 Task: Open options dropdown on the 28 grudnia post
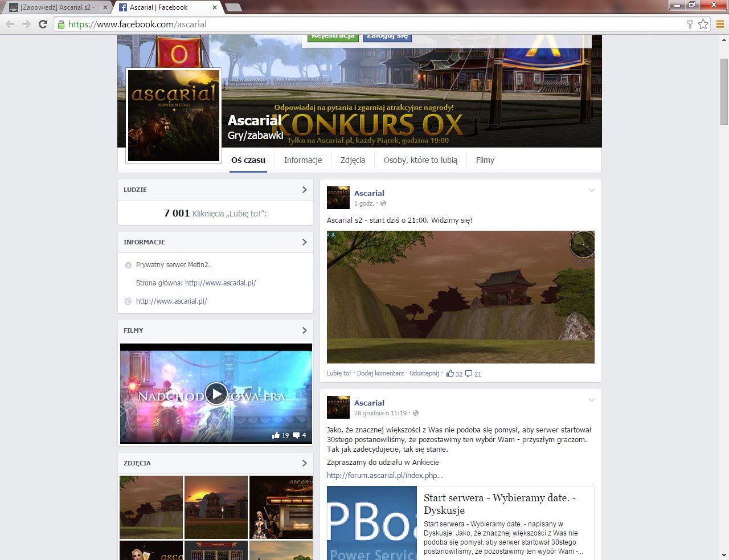[x=592, y=400]
